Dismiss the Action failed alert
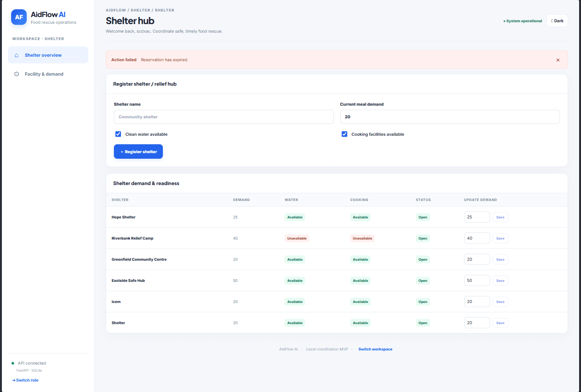The width and height of the screenshot is (581, 392). (558, 60)
